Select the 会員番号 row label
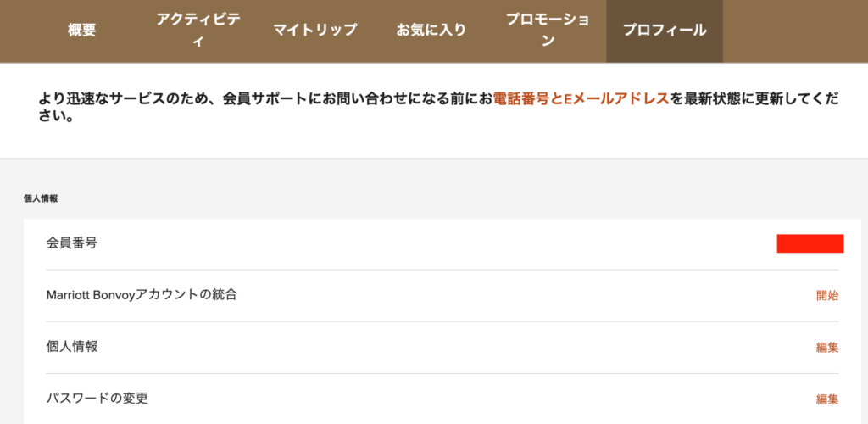 72,243
